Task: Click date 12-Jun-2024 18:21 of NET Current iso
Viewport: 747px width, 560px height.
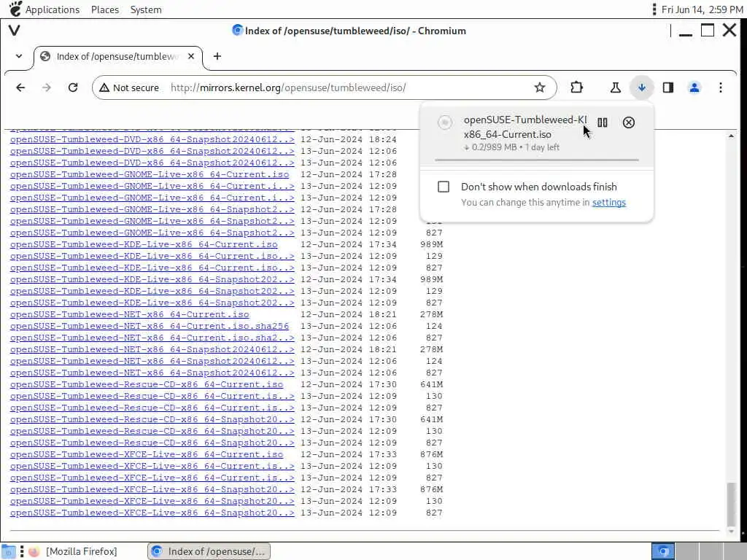Action: click(348, 314)
